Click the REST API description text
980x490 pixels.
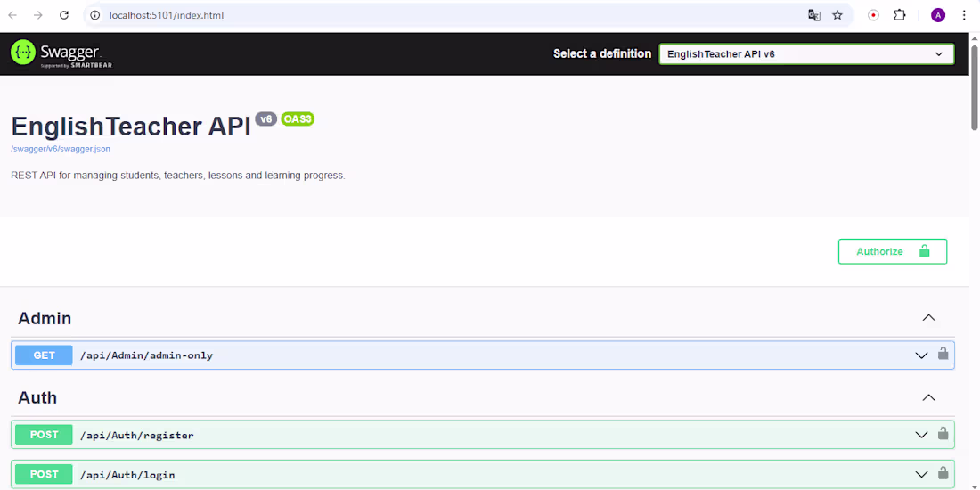point(178,176)
